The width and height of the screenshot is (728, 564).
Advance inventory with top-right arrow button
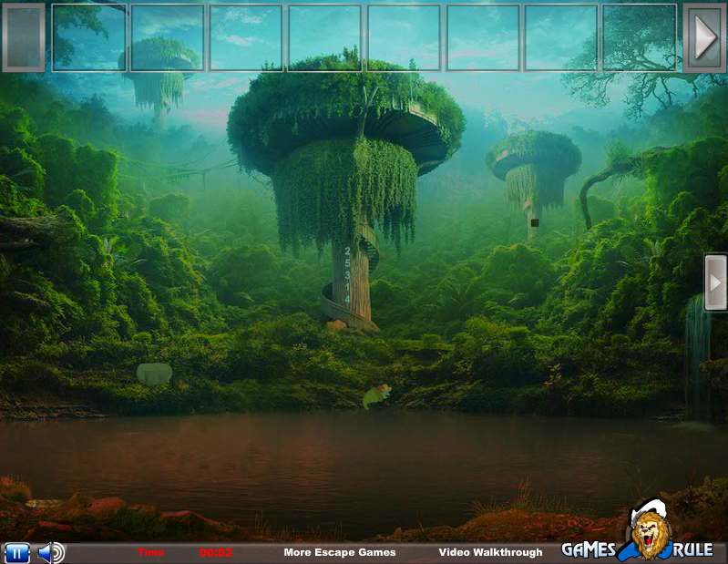point(704,38)
